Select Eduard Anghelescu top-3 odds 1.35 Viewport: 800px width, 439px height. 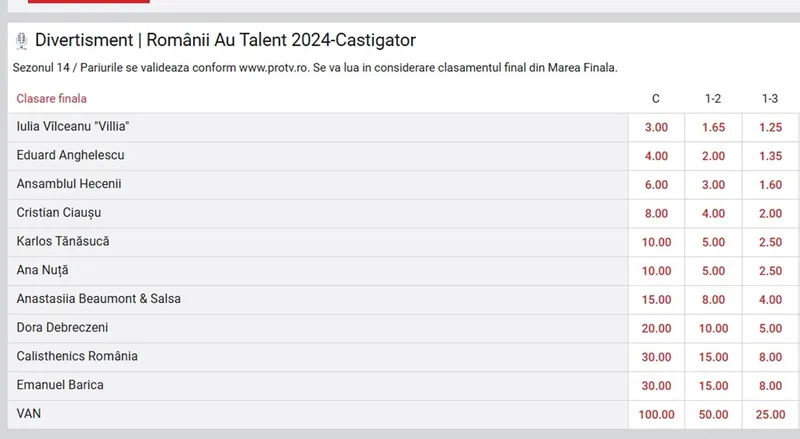click(770, 156)
